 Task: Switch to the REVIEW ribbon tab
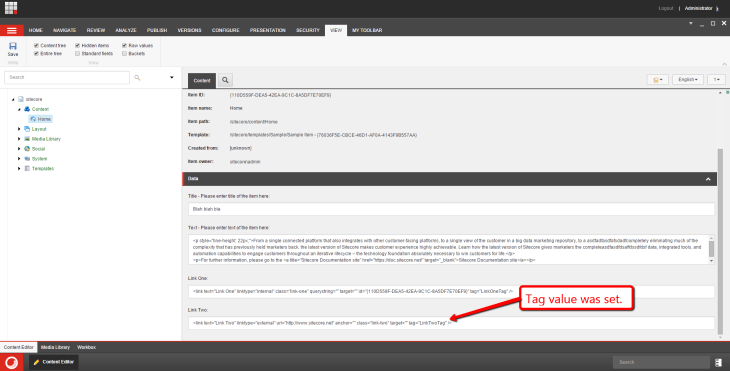(x=96, y=30)
